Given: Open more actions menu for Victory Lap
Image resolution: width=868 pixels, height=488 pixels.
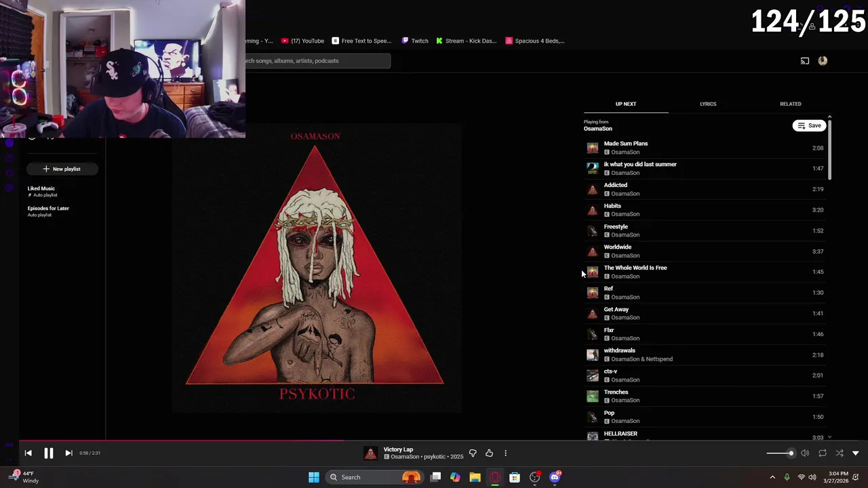Looking at the screenshot, I should (505, 453).
